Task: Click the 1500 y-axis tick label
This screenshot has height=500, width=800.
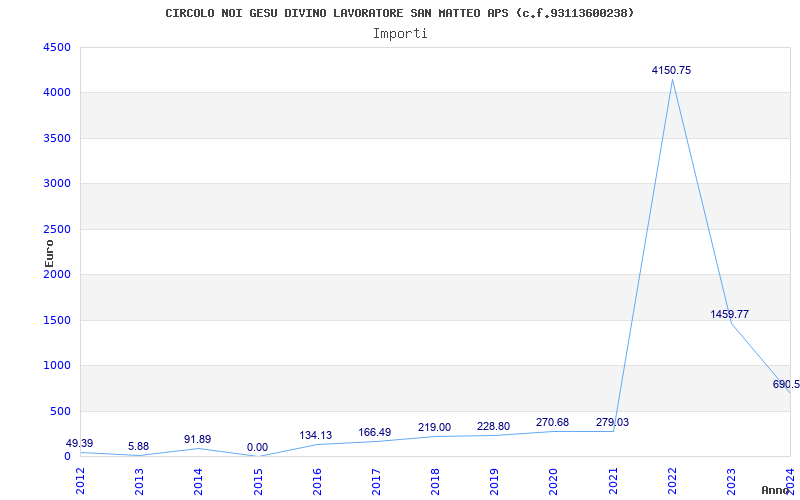Action: coord(57,320)
